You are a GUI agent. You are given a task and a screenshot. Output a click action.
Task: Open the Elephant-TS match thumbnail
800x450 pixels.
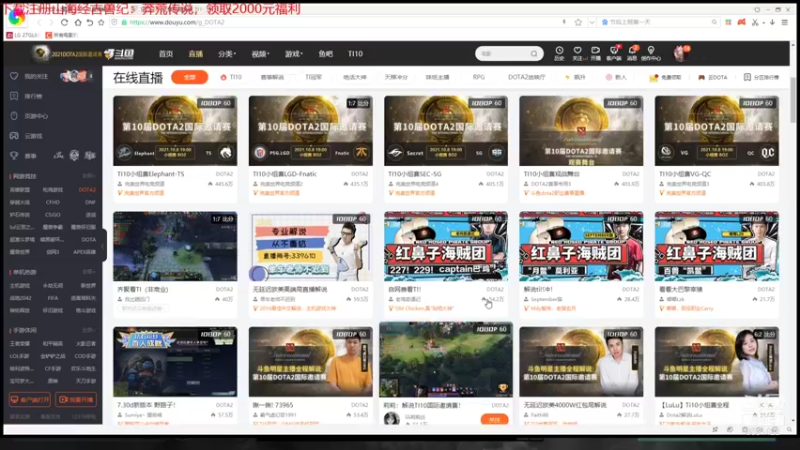coord(175,131)
